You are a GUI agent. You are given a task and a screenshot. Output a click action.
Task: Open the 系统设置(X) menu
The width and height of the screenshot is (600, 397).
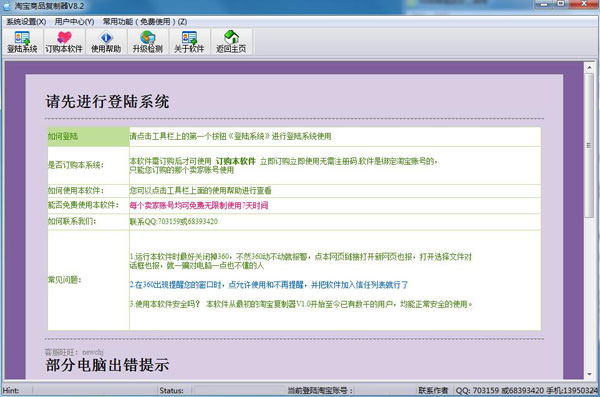[26, 22]
